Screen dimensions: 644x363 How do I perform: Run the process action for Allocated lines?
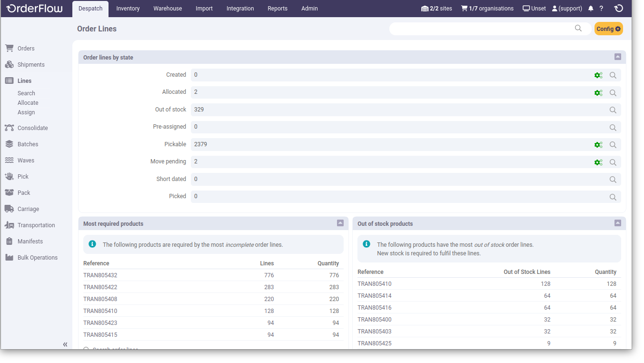[598, 92]
